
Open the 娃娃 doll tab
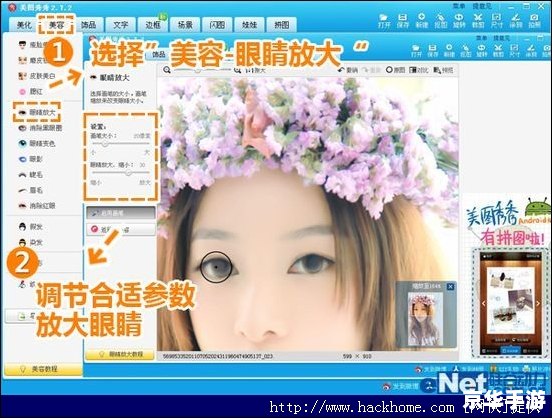[x=249, y=25]
